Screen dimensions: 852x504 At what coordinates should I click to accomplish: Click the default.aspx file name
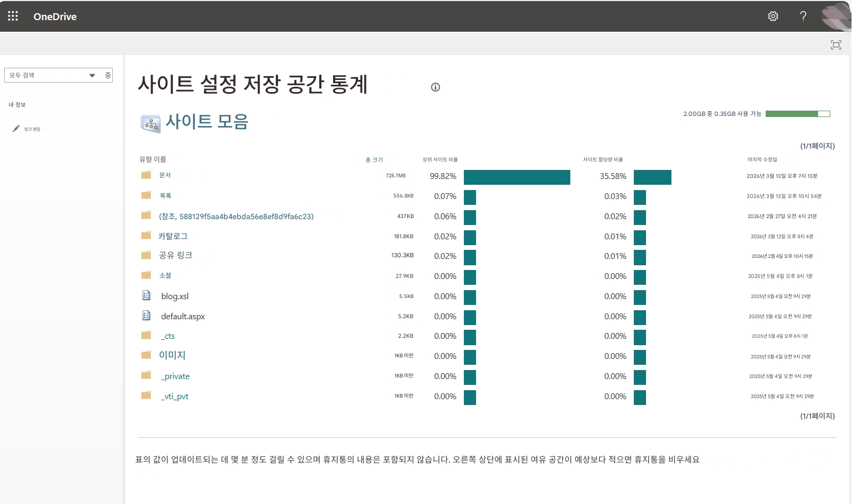(183, 317)
